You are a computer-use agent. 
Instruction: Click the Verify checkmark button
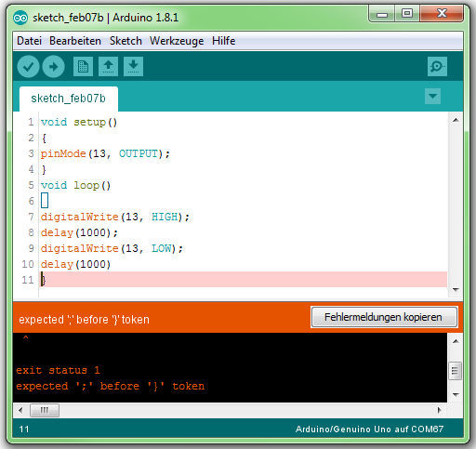(x=28, y=66)
